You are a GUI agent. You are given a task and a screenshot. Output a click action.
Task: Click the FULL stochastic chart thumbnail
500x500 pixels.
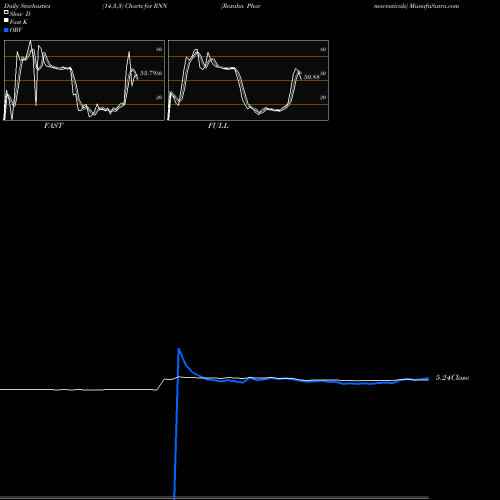[x=248, y=80]
